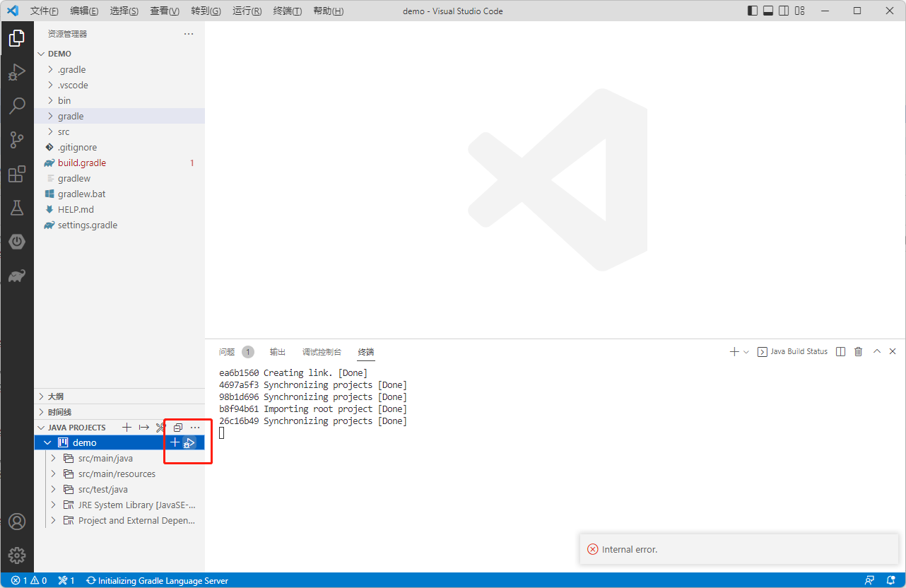Close the bottom panel
Image resolution: width=906 pixels, height=588 pixels.
(x=893, y=351)
